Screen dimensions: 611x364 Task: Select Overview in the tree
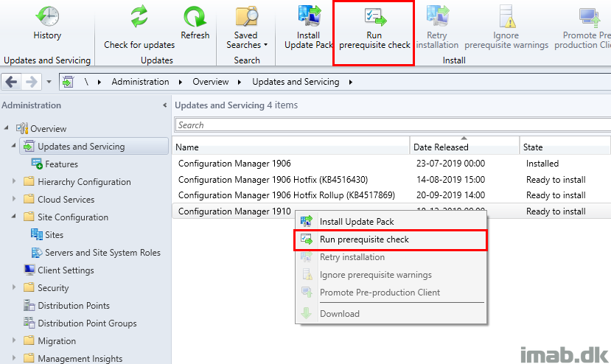49,129
